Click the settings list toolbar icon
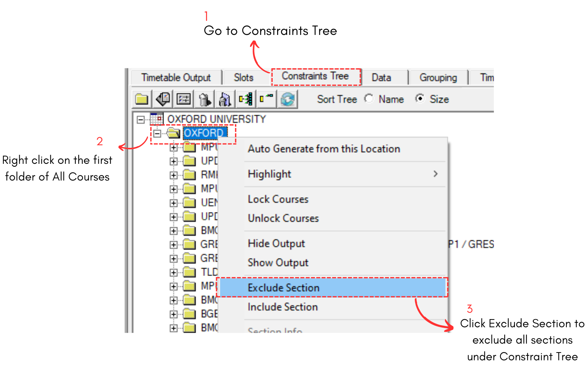 point(184,99)
